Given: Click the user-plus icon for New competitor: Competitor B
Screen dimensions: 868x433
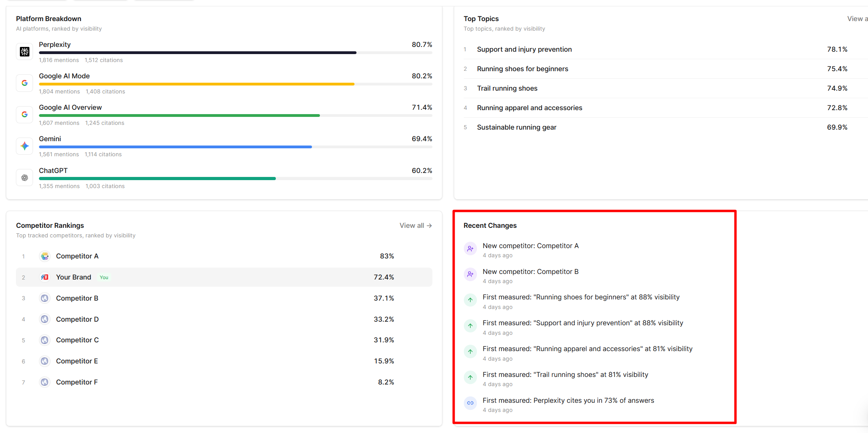Looking at the screenshot, I should tap(471, 274).
